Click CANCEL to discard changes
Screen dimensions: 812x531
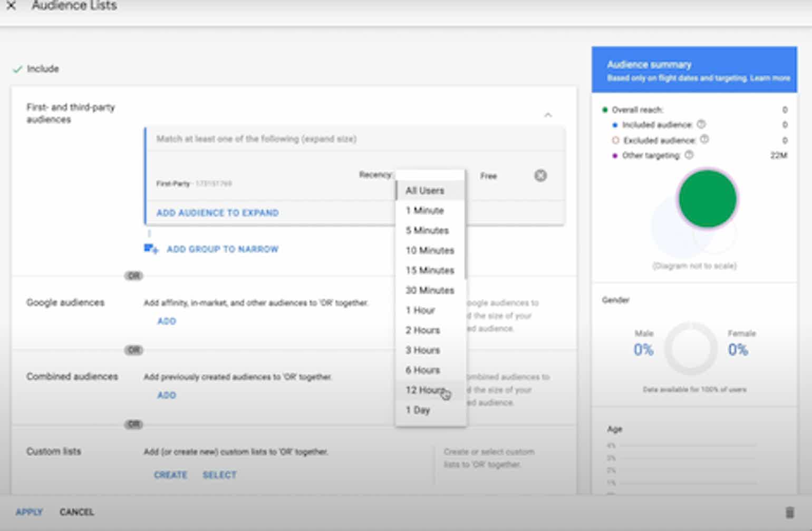click(76, 512)
